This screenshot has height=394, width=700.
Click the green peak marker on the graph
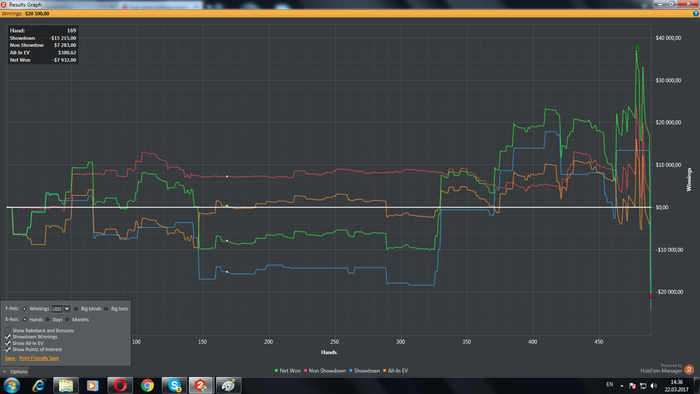637,47
